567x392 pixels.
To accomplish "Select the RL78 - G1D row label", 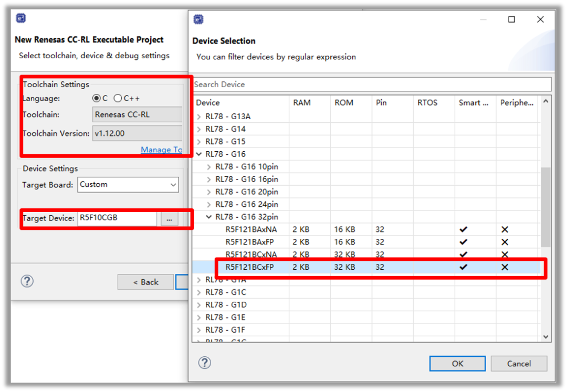I will point(226,305).
